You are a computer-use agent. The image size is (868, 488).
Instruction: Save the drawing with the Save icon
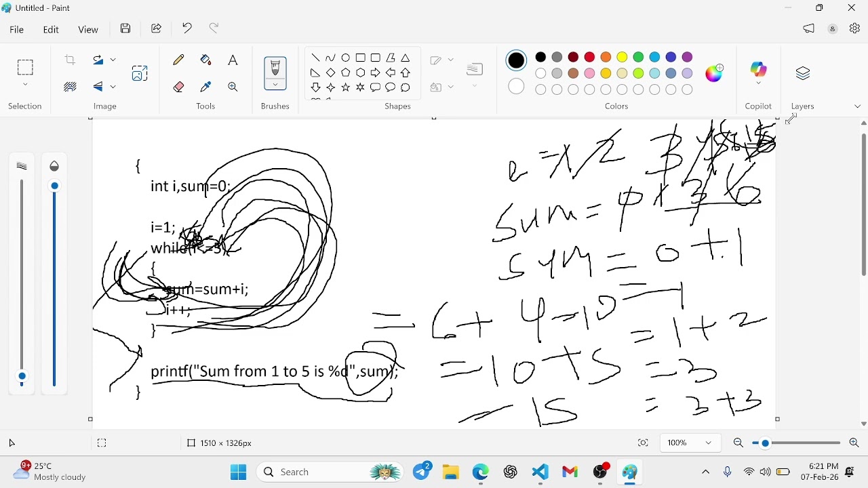[x=125, y=28]
